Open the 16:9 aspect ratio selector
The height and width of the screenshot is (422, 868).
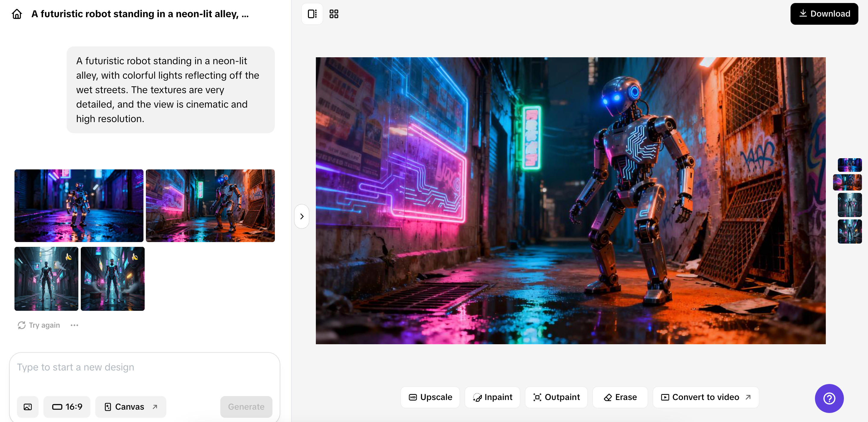[67, 407]
